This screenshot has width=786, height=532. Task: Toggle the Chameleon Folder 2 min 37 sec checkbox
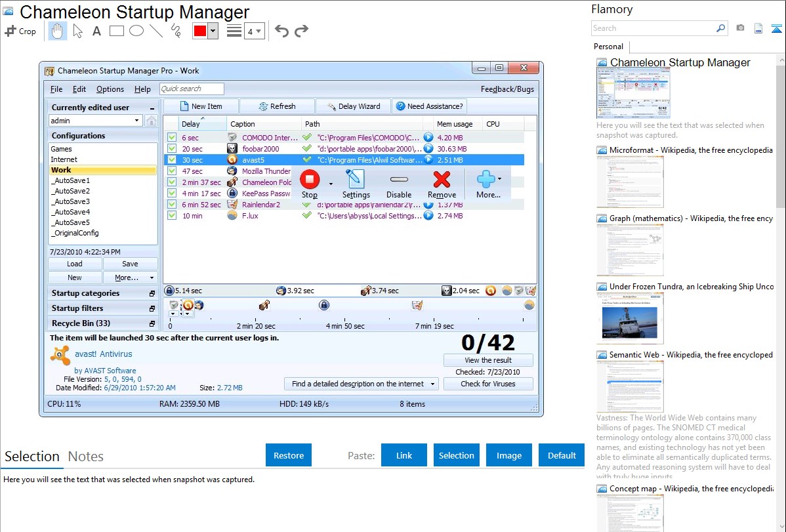point(172,182)
